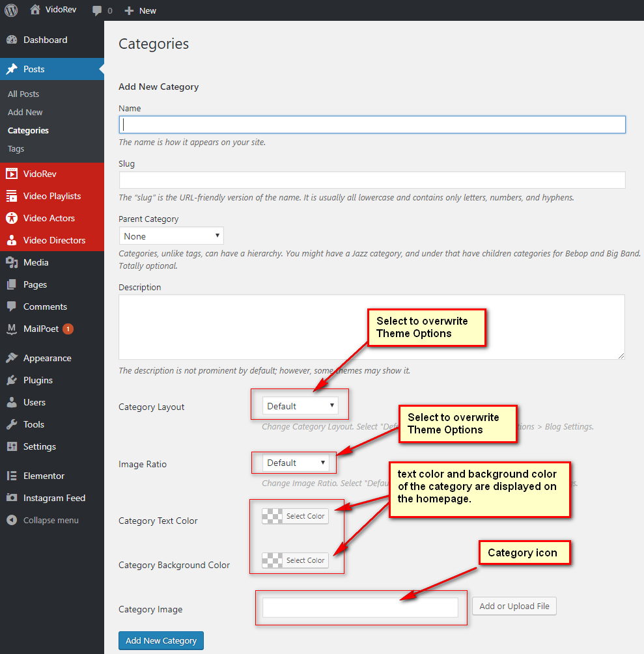Collapse menu using the arrow icon
Viewport: 644px width, 654px height.
tap(12, 520)
